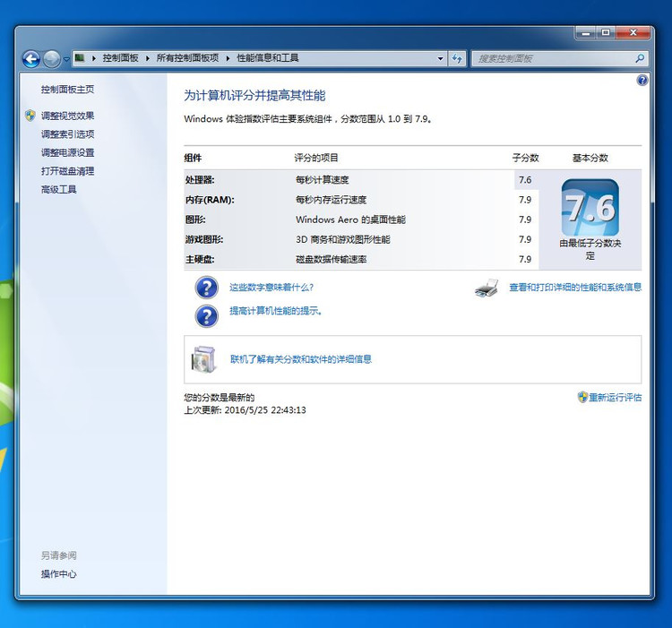Click the 每秒内存运行速度 description text
The height and width of the screenshot is (628, 672).
click(331, 200)
